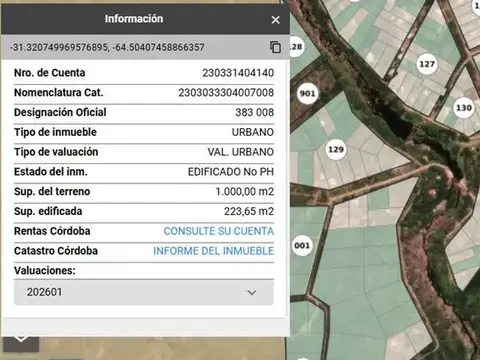Screen dimensions: 480x360
Task: Click the Catastro Córdoba label
Action: pyautogui.click(x=56, y=251)
